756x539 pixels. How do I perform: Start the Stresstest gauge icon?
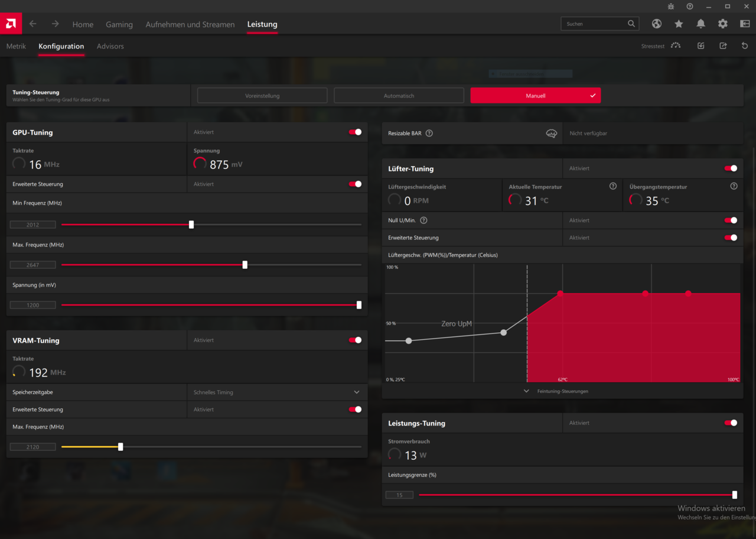(676, 46)
